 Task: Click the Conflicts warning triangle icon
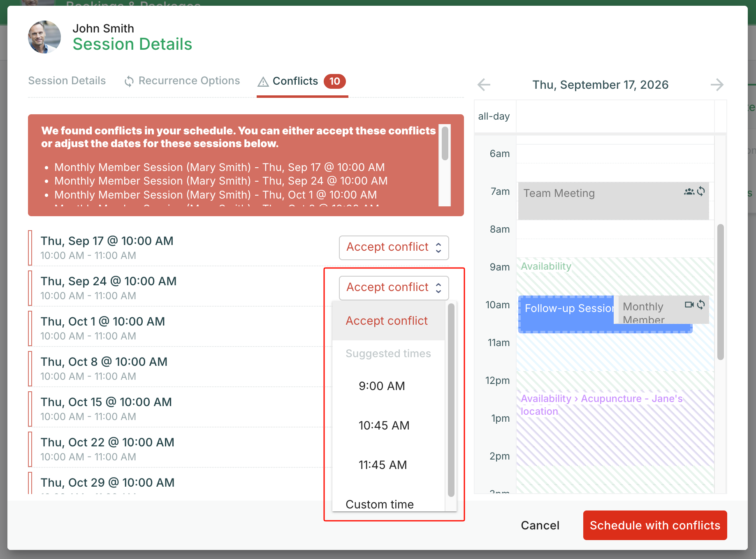tap(263, 82)
